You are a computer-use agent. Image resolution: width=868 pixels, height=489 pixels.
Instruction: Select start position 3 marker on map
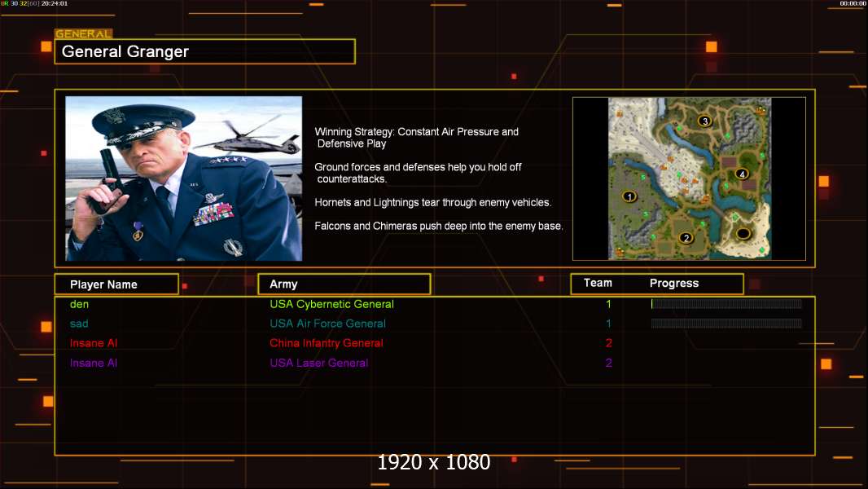click(705, 121)
